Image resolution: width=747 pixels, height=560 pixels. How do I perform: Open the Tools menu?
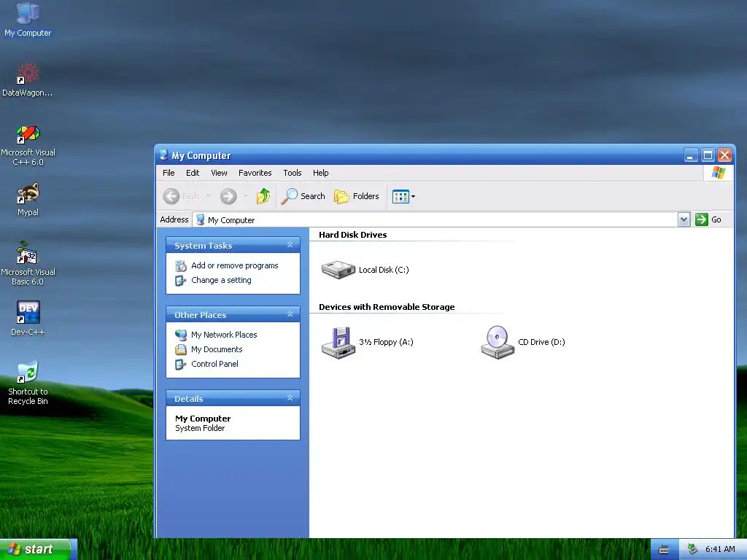pos(293,173)
